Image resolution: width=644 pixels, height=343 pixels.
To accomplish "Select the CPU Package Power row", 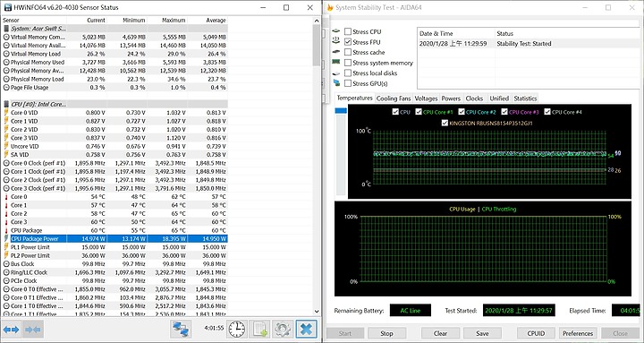I will coord(114,238).
